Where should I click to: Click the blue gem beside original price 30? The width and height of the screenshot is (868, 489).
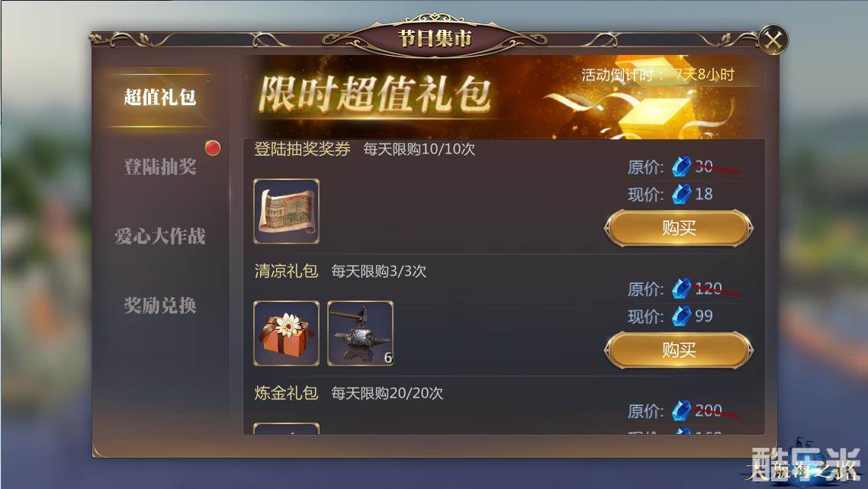(x=681, y=166)
